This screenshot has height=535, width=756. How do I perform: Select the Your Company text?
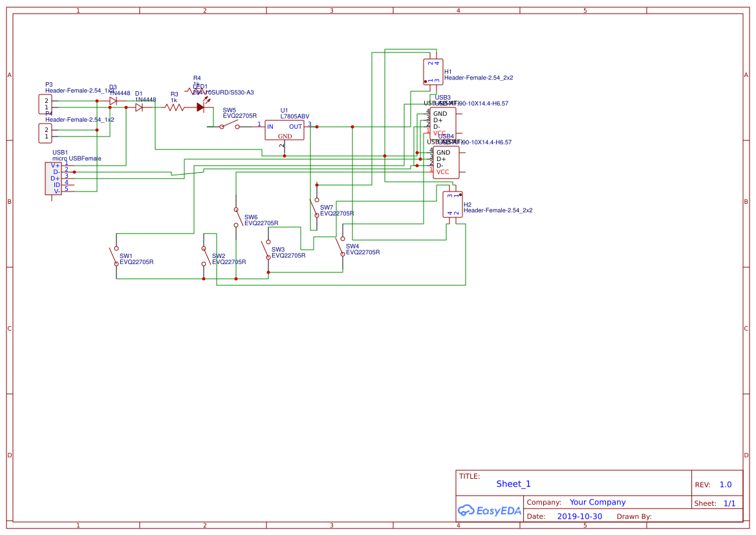point(598,502)
